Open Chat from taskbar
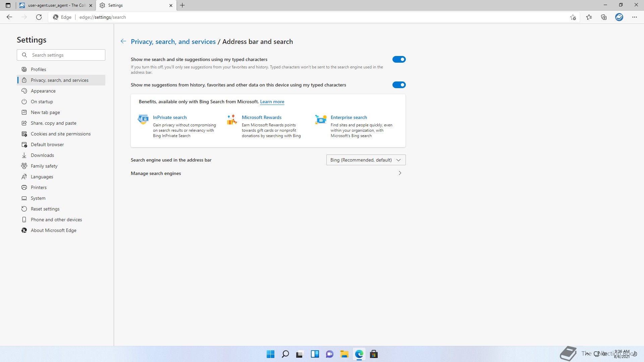 (x=330, y=354)
